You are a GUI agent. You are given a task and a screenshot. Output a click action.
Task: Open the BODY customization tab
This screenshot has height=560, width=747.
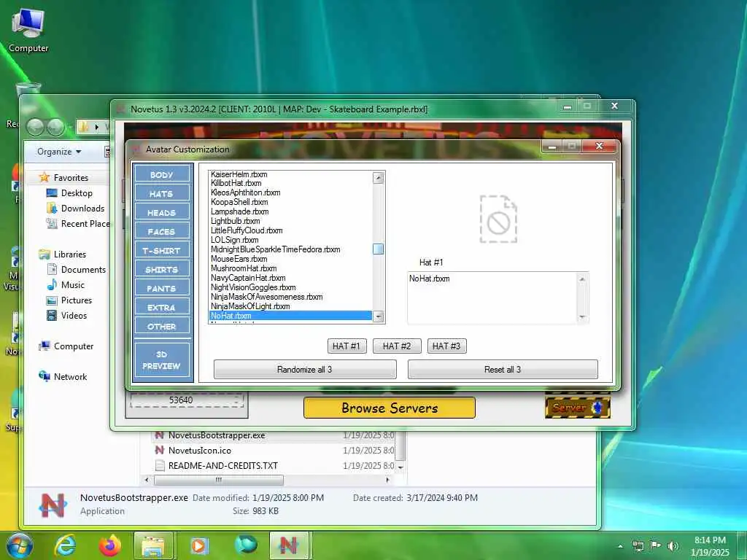[161, 175]
